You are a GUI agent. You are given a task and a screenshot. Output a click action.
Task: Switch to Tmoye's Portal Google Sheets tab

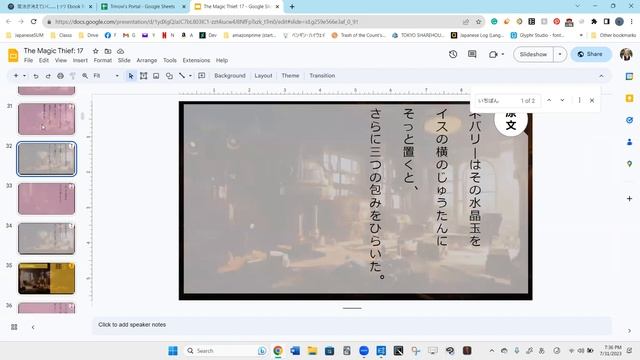coord(142,7)
